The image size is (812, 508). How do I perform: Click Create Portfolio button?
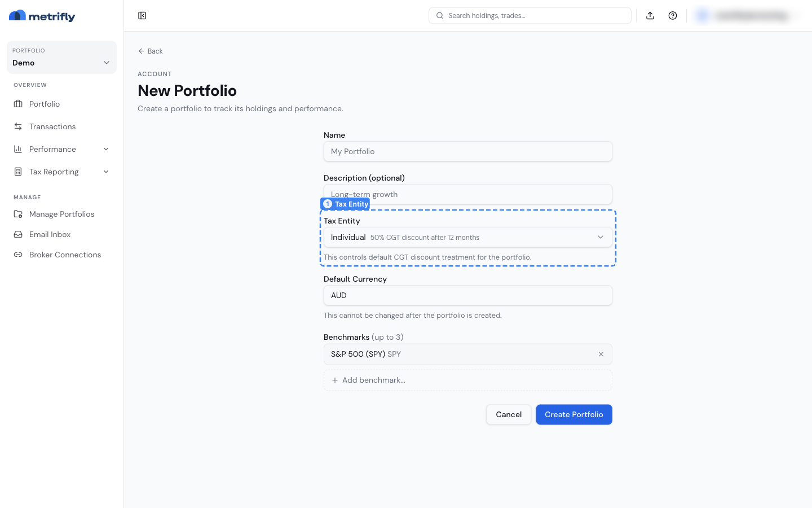[574, 414]
